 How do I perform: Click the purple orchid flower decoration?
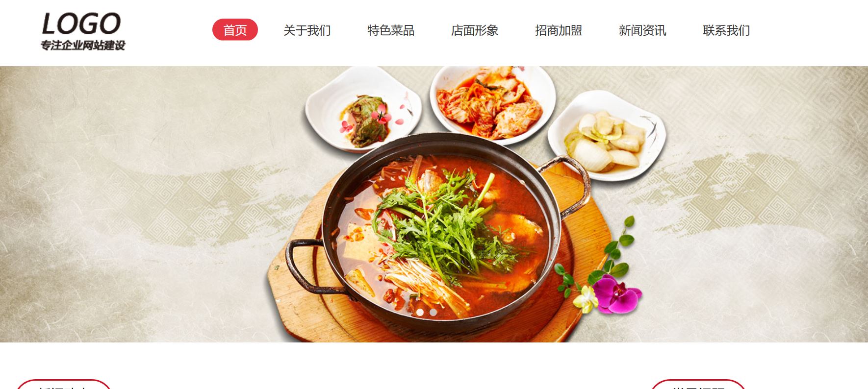(615, 293)
